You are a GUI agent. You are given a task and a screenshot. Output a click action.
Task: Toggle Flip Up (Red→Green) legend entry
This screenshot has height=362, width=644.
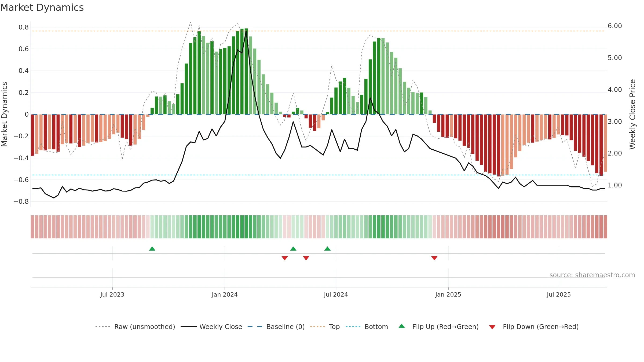pos(438,327)
